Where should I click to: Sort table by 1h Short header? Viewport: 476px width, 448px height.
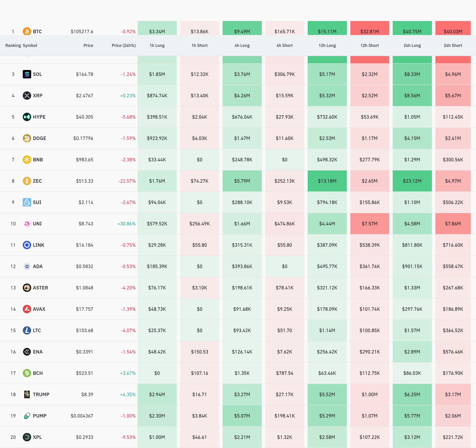[199, 45]
